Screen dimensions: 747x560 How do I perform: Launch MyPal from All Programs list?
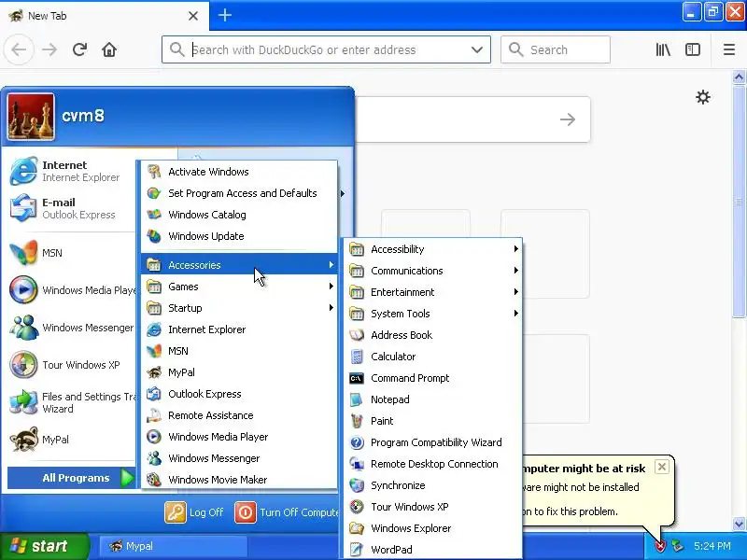(x=239, y=371)
